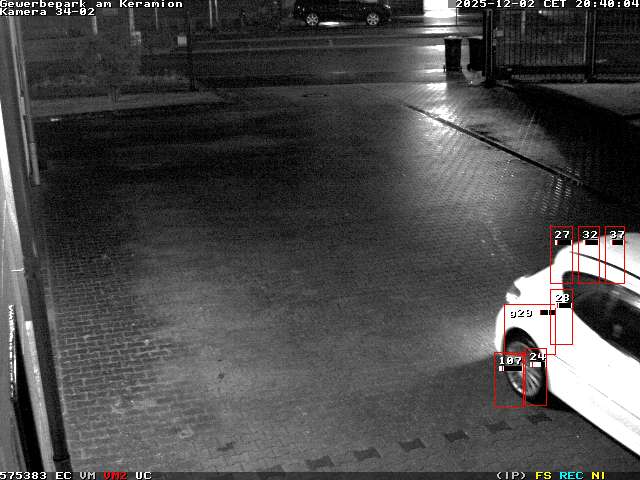Click the red VM2 status indicator
This screenshot has width=640, height=480.
pos(115,475)
